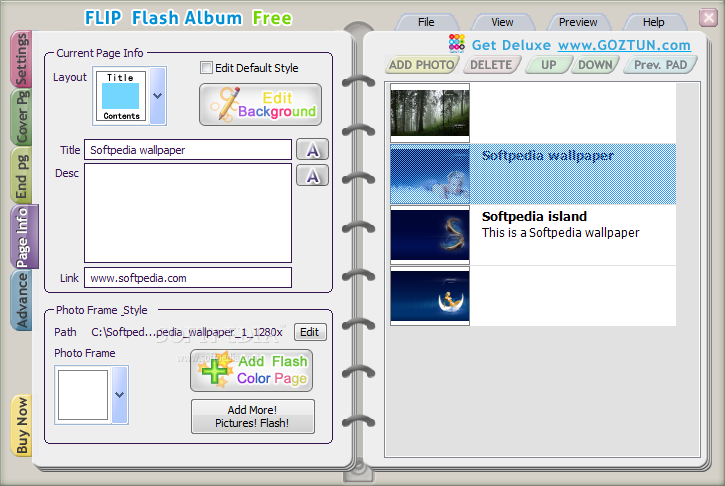Open the Edit Background tool
The width and height of the screenshot is (725, 486).
click(260, 105)
